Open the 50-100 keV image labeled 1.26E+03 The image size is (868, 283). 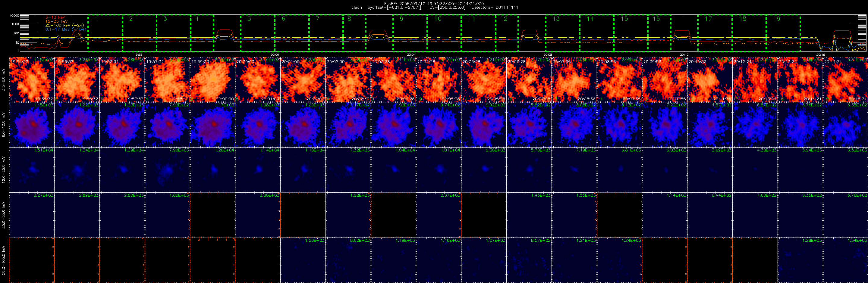[303, 260]
